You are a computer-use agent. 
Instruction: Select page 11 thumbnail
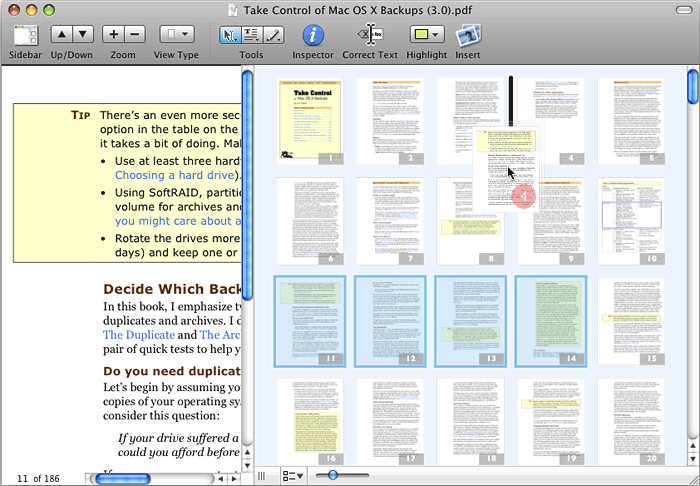click(x=310, y=321)
